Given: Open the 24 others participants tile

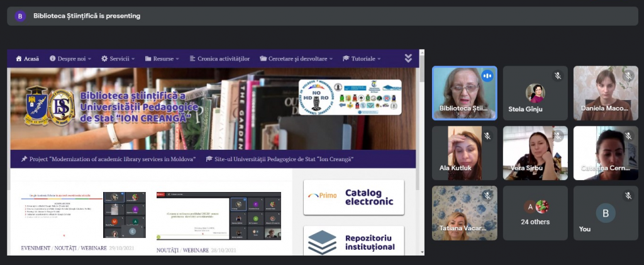Looking at the screenshot, I should (x=535, y=213).
